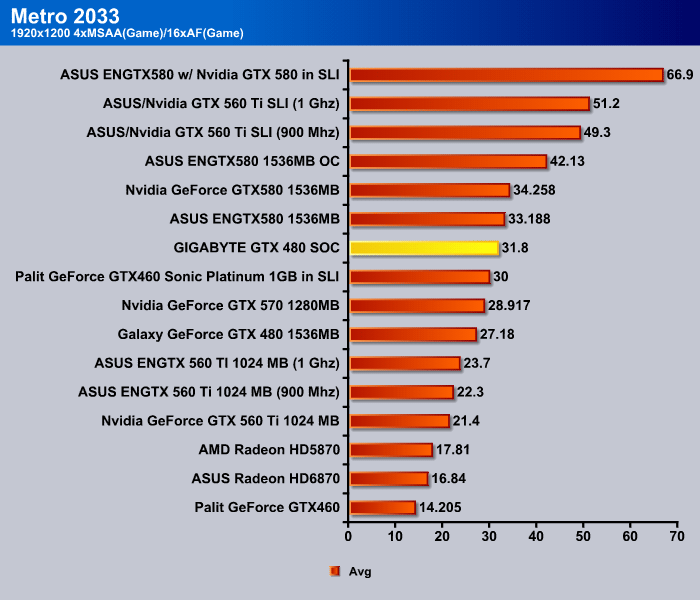Click the x-axis tick label 10
The width and height of the screenshot is (700, 600).
[x=395, y=536]
